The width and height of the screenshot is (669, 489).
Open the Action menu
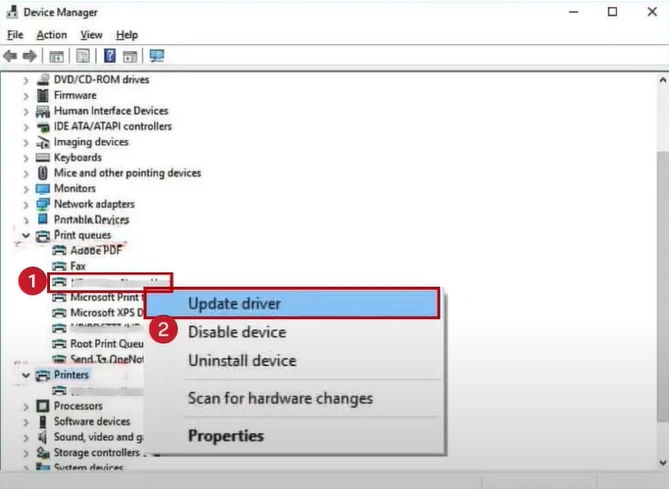(x=51, y=35)
